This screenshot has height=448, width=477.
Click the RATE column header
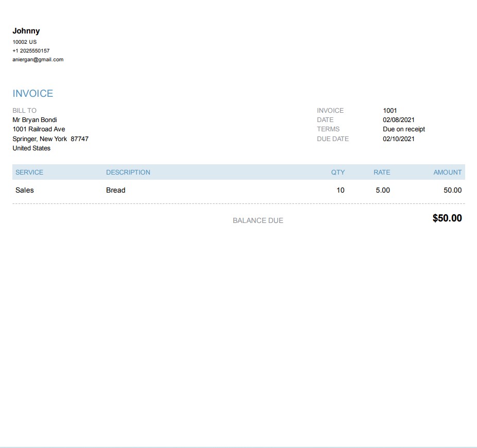[x=382, y=173]
